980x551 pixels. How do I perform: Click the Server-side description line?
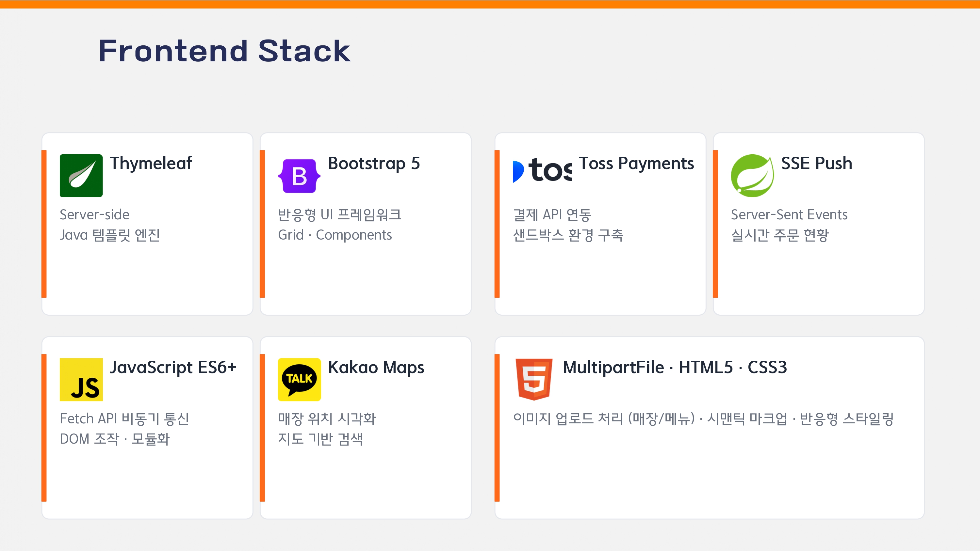pyautogui.click(x=95, y=214)
